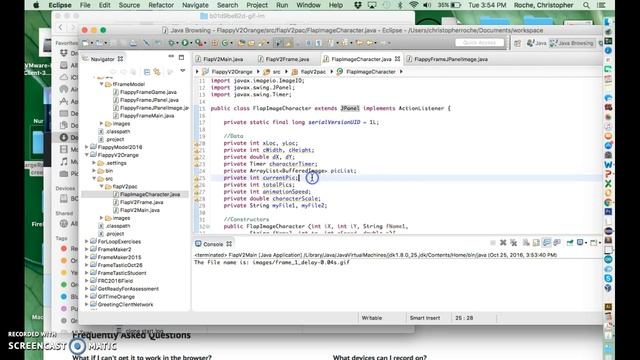640x360 pixels.
Task: Click the Scroll Lock icon in Console
Action: (x=536, y=243)
